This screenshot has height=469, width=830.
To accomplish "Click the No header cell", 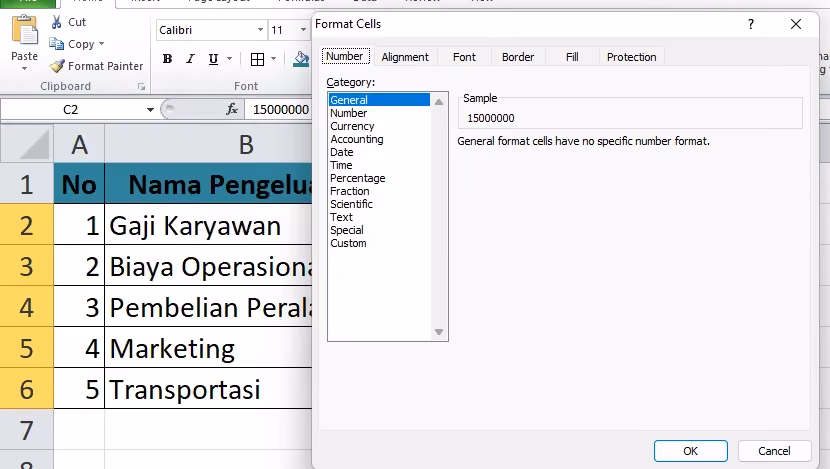I will 79,184.
